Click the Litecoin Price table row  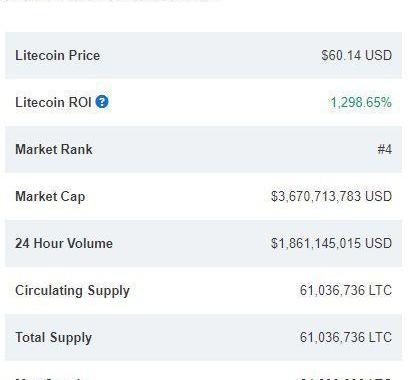coord(203,55)
